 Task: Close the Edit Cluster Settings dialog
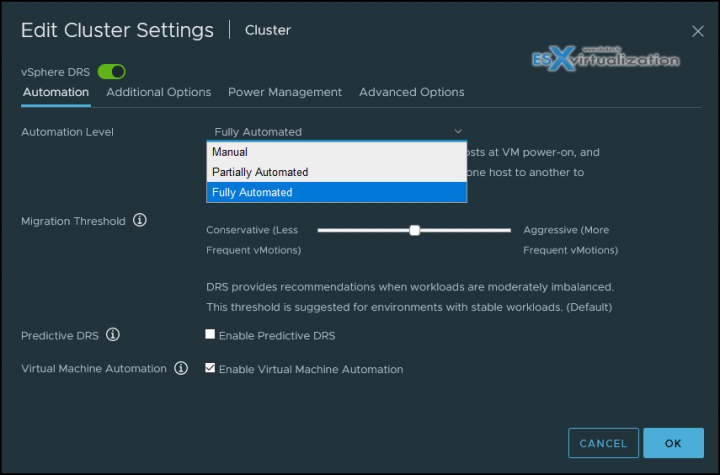click(x=698, y=31)
